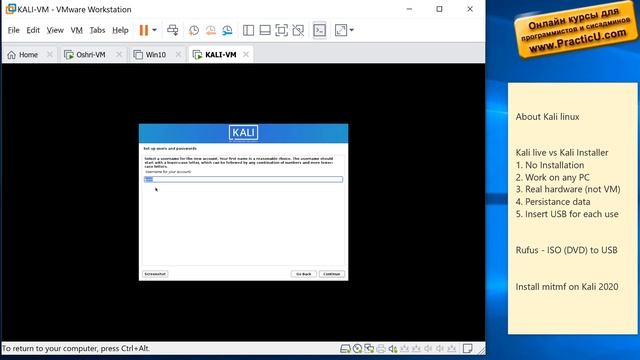Viewport: 640px width, 360px height.
Task: Click the hard disk status icon
Action: [x=345, y=349]
